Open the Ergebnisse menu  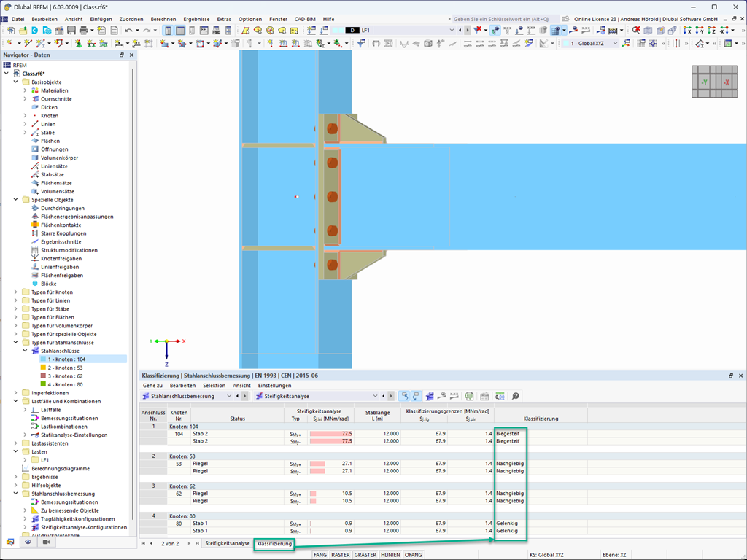(196, 19)
